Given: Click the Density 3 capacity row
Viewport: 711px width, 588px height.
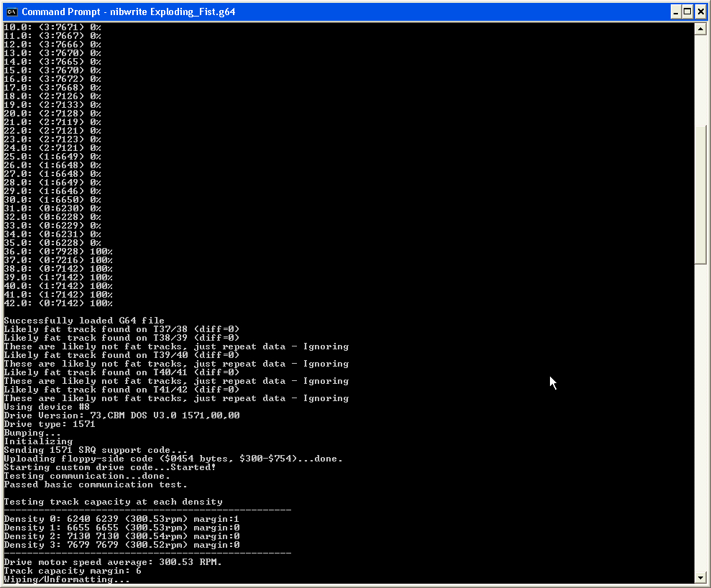Looking at the screenshot, I should click(121, 545).
